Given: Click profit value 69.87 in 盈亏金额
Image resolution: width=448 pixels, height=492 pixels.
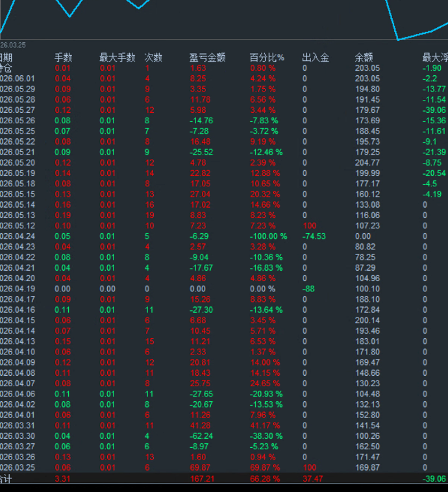Looking at the screenshot, I should pyautogui.click(x=200, y=467).
